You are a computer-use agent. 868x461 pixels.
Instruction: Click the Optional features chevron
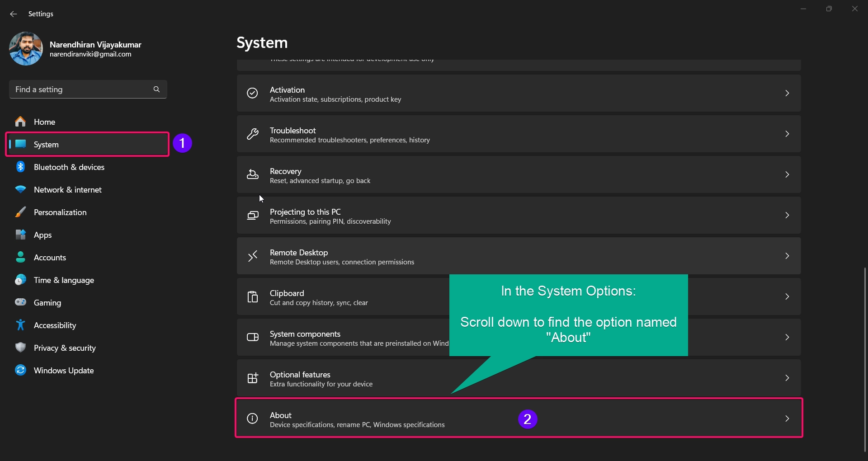[x=787, y=378]
